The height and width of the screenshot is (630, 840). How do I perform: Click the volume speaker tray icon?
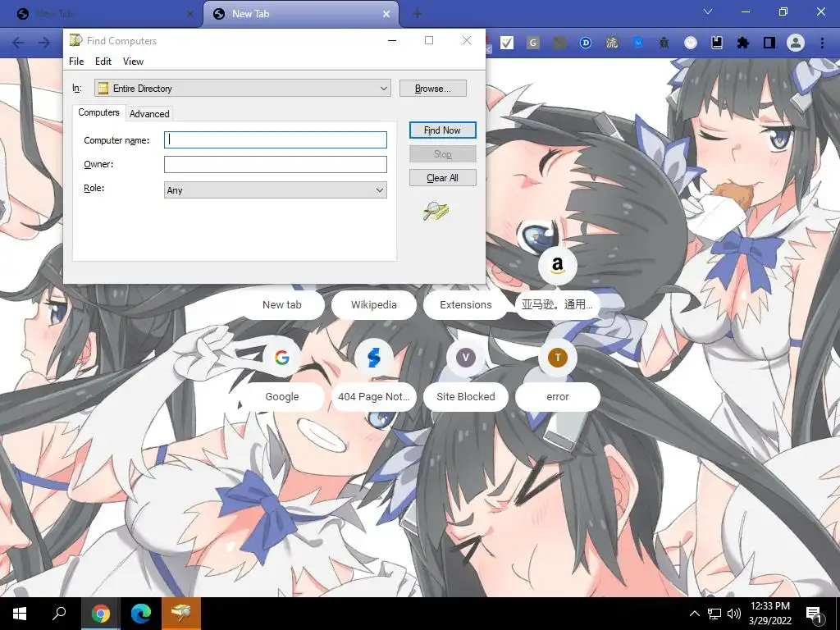[734, 614]
